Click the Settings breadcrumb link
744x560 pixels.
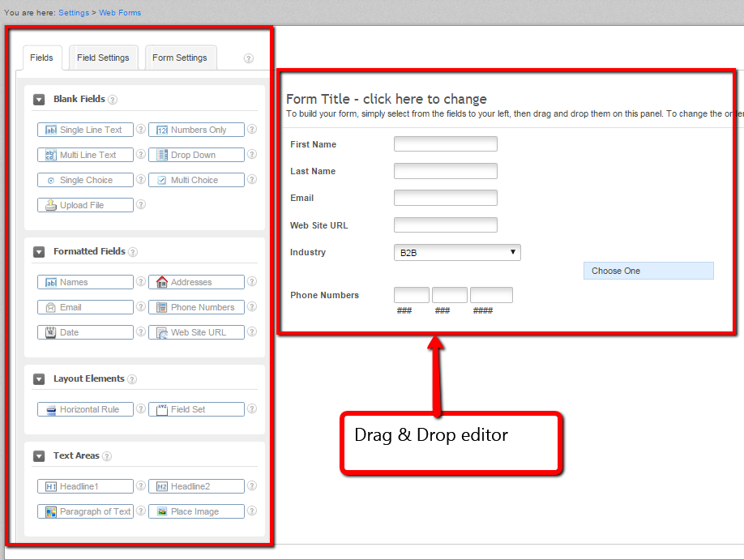pos(74,12)
